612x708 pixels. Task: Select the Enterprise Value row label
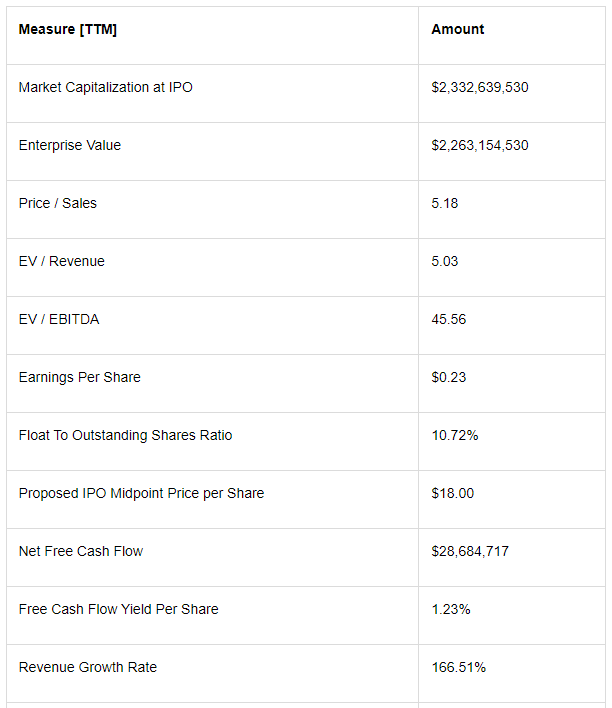click(70, 145)
